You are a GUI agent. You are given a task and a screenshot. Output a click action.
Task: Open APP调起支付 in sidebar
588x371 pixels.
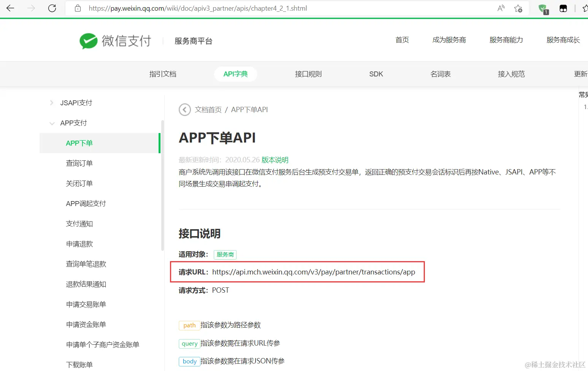pyautogui.click(x=86, y=203)
